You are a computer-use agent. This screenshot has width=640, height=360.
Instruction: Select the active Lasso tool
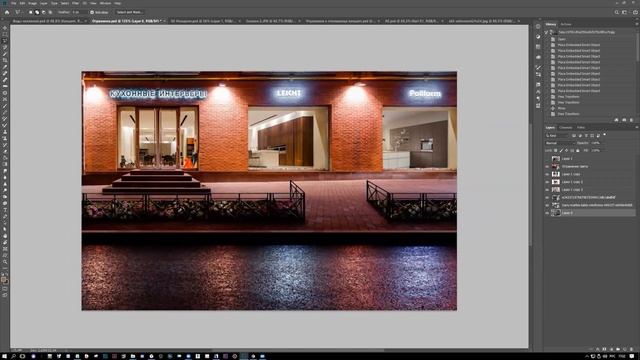(x=5, y=41)
